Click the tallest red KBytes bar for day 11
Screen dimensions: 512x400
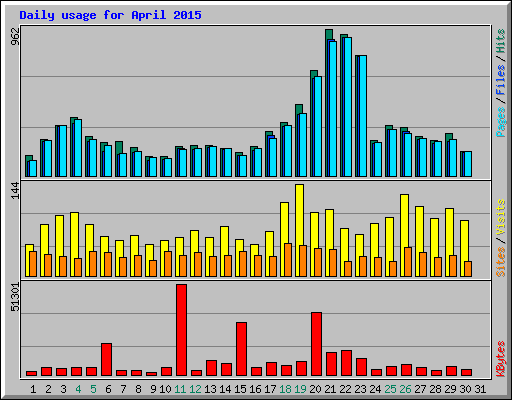(182, 330)
